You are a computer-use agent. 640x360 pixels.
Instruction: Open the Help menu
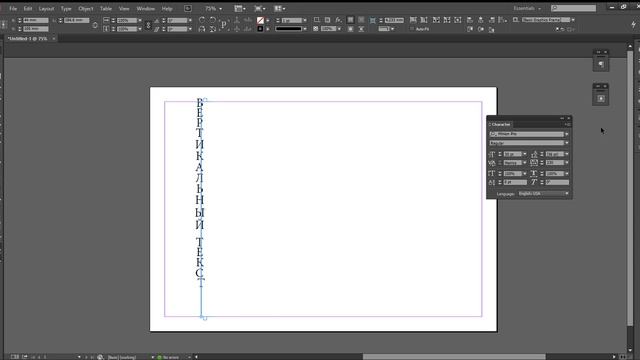pyautogui.click(x=167, y=8)
